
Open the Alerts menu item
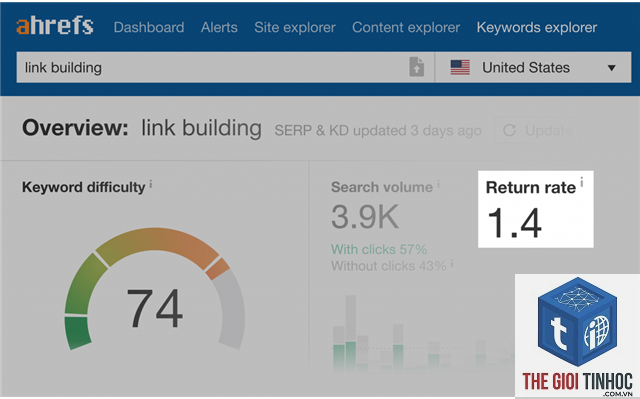[x=219, y=27]
